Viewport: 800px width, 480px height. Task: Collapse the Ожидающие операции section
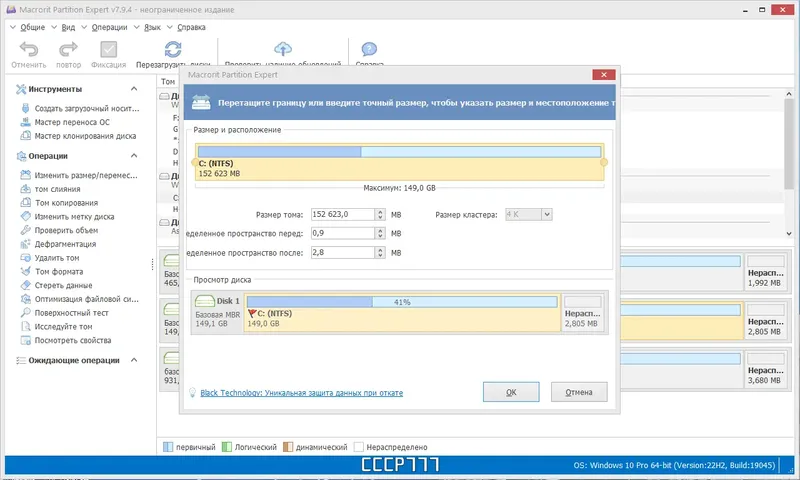[x=134, y=360]
